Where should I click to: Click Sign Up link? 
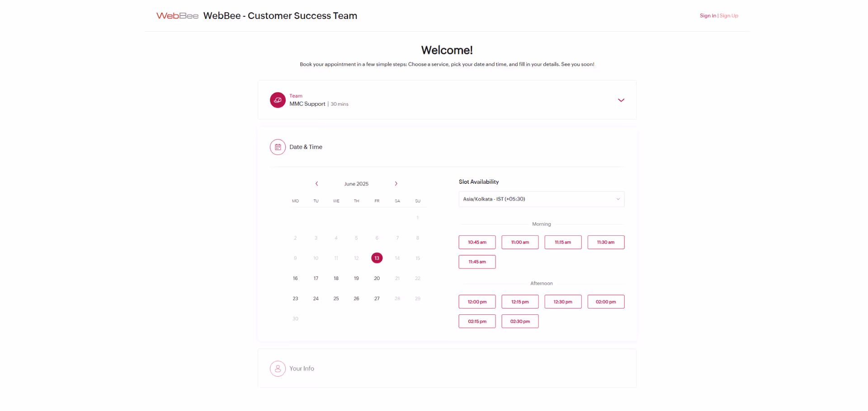point(729,16)
